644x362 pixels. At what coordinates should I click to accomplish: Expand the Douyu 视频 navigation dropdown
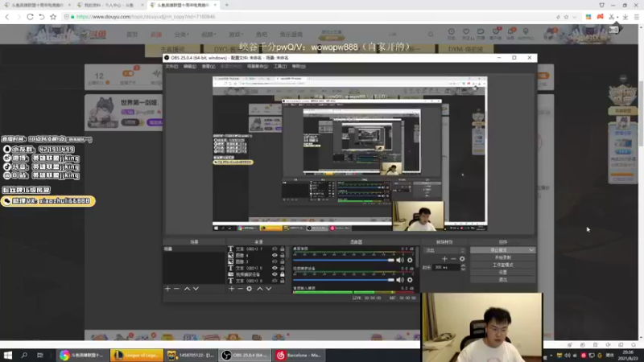208,35
